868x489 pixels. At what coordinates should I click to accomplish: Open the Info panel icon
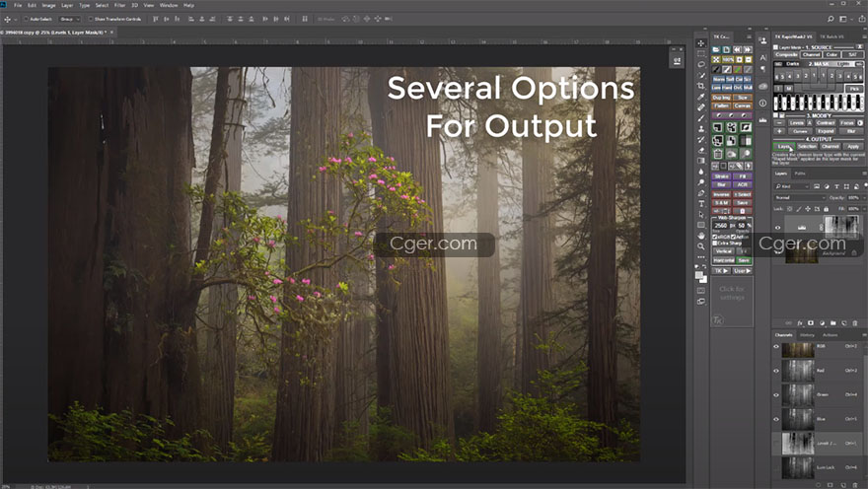pos(762,103)
